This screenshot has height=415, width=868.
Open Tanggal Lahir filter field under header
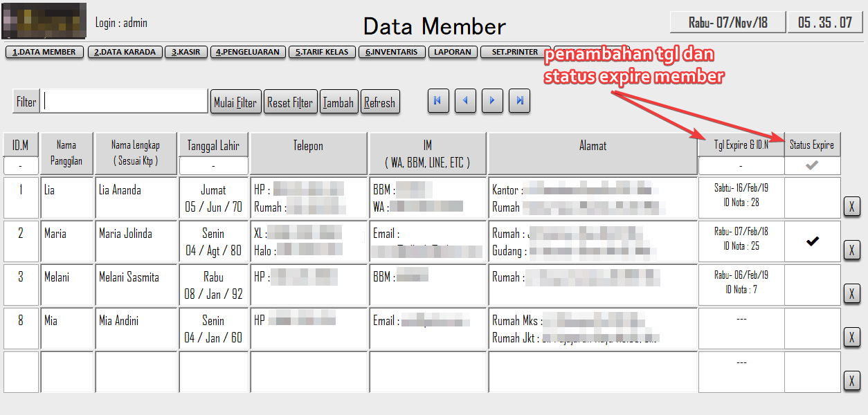click(x=213, y=166)
